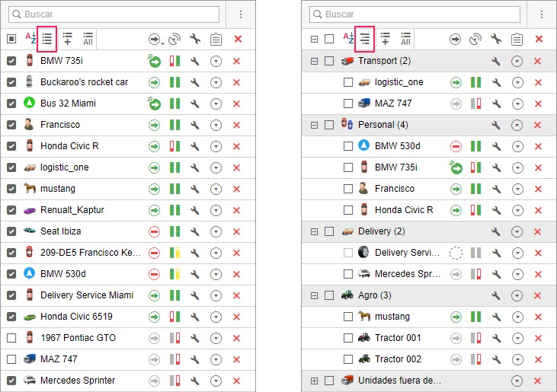The image size is (557, 392).
Task: Remove all units using the left header red X
Action: coord(238,39)
